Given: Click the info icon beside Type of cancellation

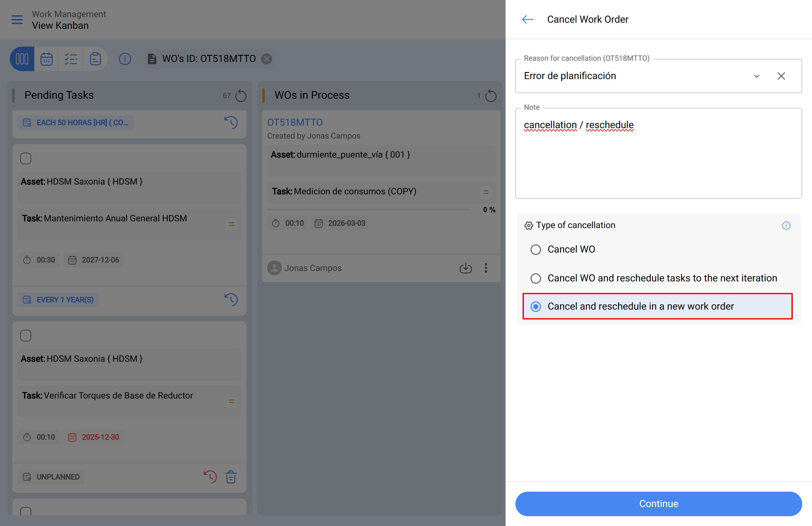Looking at the screenshot, I should click(x=786, y=225).
